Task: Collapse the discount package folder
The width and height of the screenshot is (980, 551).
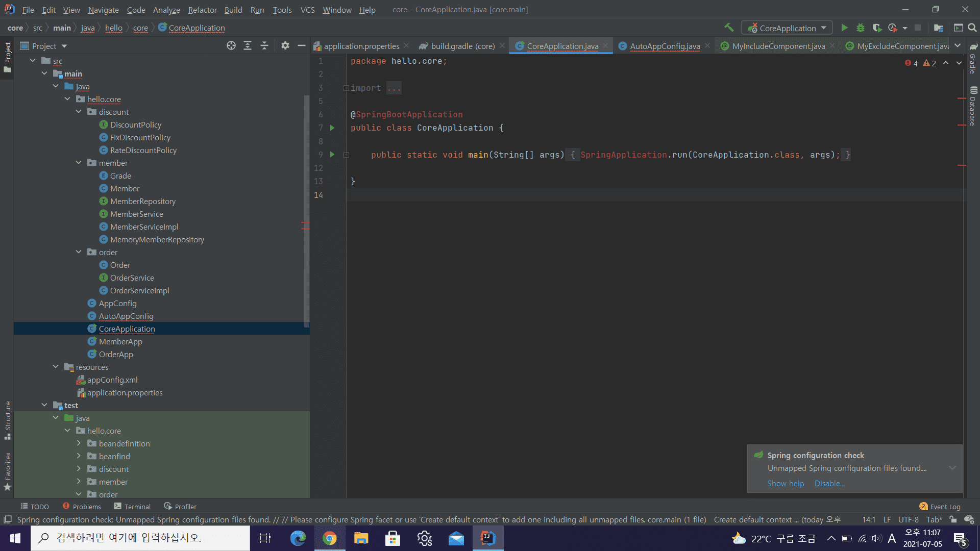Action: (x=79, y=112)
